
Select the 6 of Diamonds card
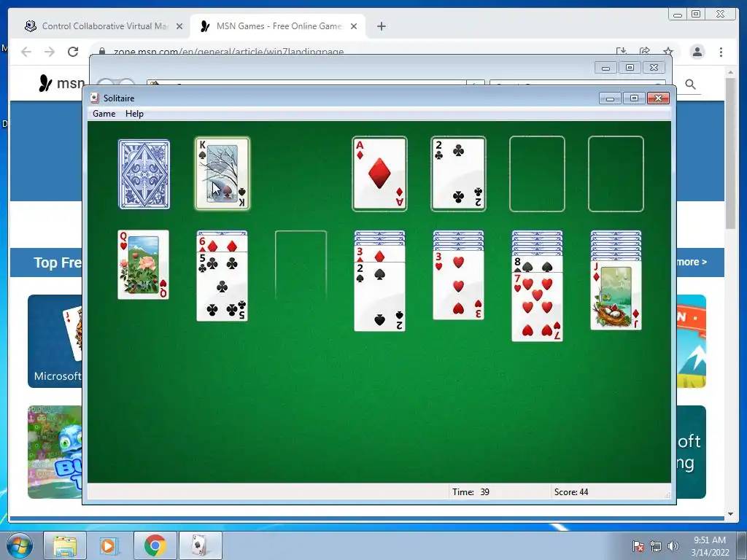coord(222,244)
